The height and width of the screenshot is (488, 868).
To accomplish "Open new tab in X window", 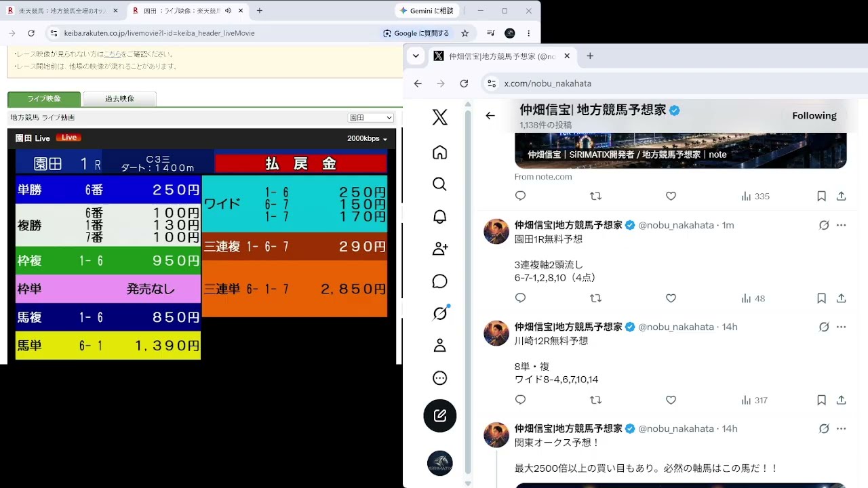I will [590, 56].
